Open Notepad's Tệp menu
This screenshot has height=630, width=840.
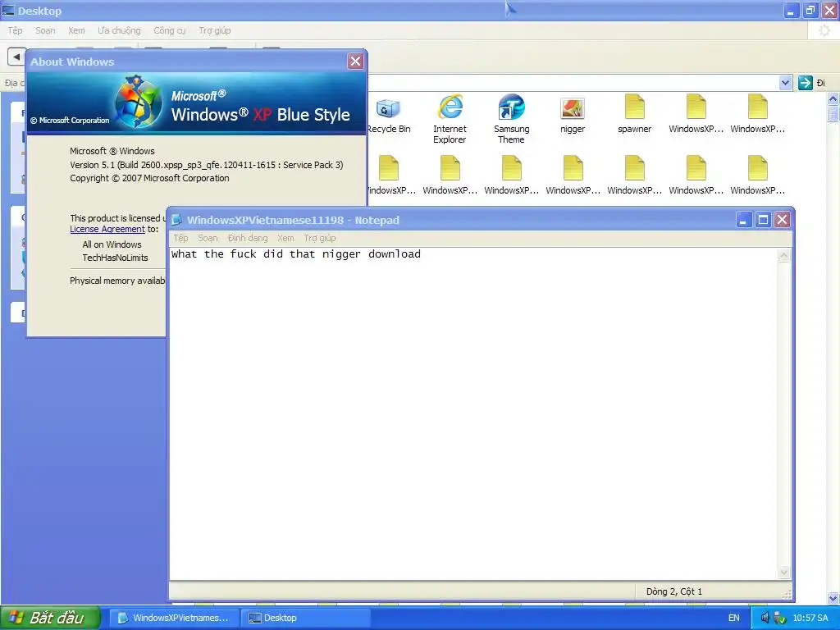click(180, 238)
